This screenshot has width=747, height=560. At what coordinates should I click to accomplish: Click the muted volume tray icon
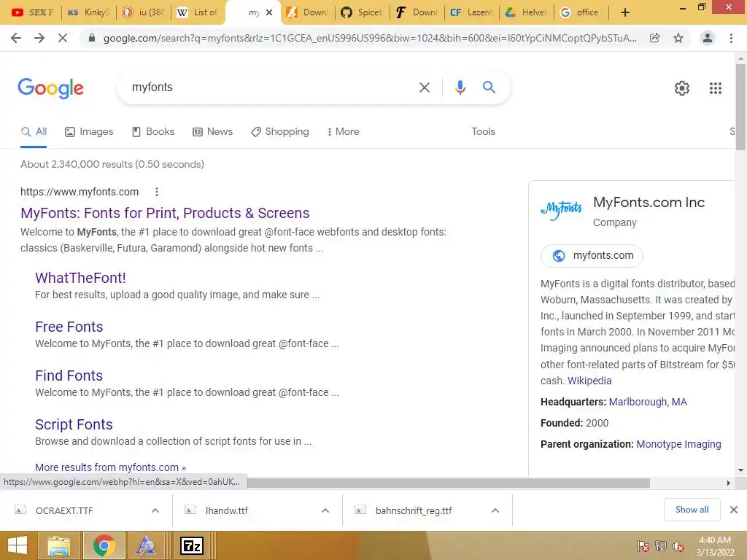point(678,546)
